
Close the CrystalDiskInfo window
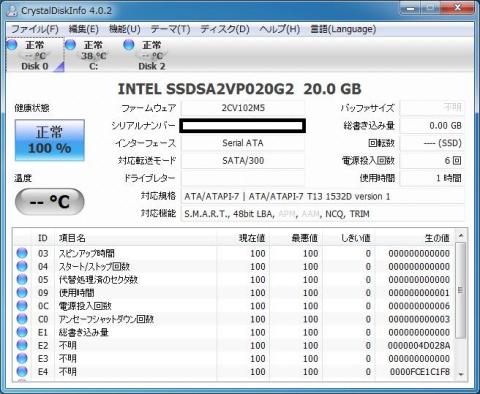tap(458, 8)
